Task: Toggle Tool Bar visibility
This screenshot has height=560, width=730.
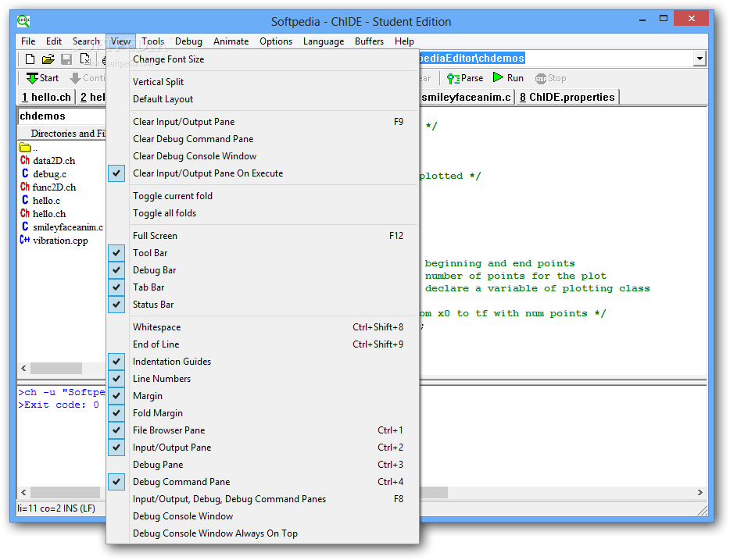Action: coord(263,253)
